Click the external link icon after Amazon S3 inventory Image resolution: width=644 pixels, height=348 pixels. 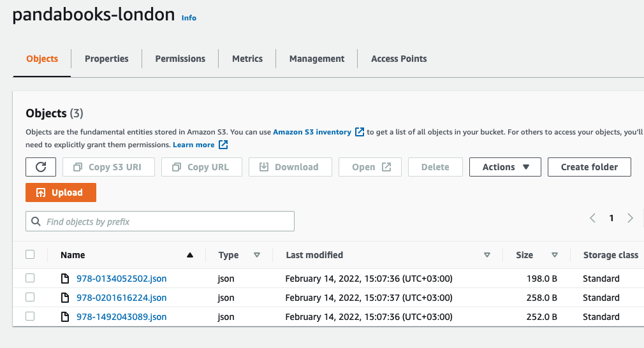360,132
